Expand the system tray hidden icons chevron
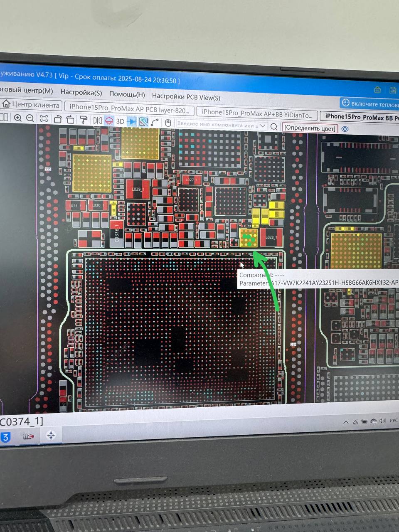The height and width of the screenshot is (532, 399). click(346, 422)
